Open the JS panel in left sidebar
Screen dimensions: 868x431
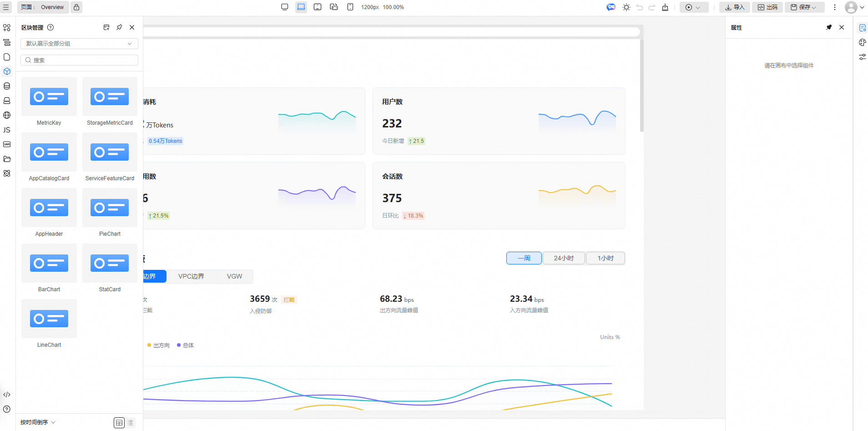point(7,130)
